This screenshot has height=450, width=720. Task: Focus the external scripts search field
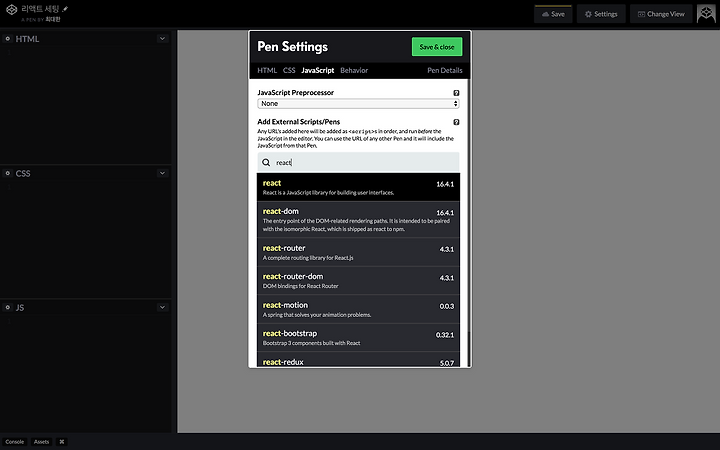coord(358,163)
